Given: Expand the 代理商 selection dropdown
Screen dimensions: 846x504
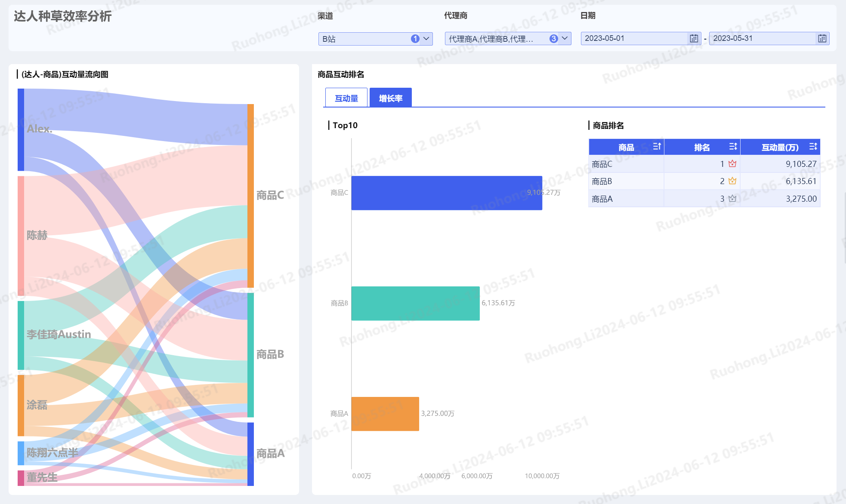Looking at the screenshot, I should (565, 39).
